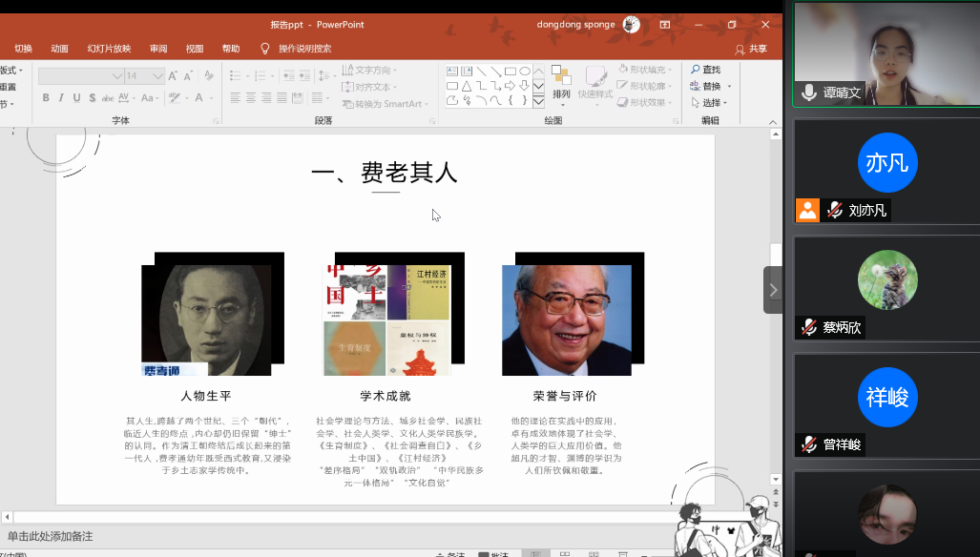Center the paragraph text
Screen dimensions: 980x557
[x=251, y=98]
